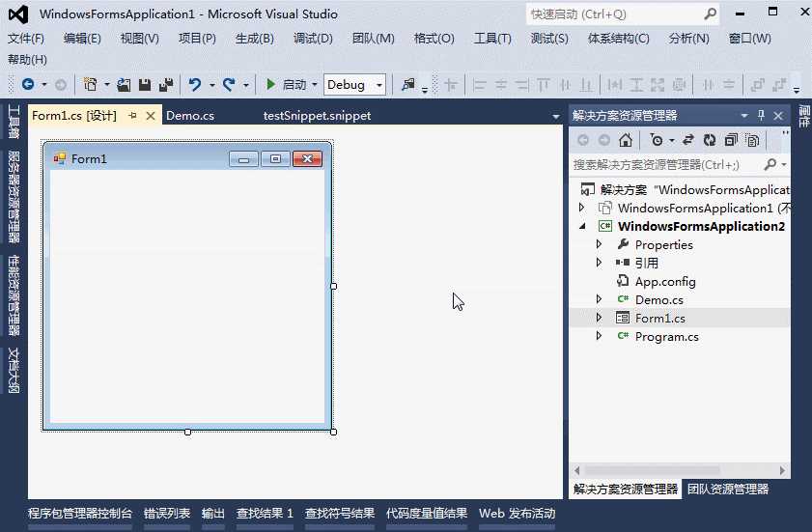Open the 调试(D) menu
Screen dimensions: 812x532
pos(313,39)
